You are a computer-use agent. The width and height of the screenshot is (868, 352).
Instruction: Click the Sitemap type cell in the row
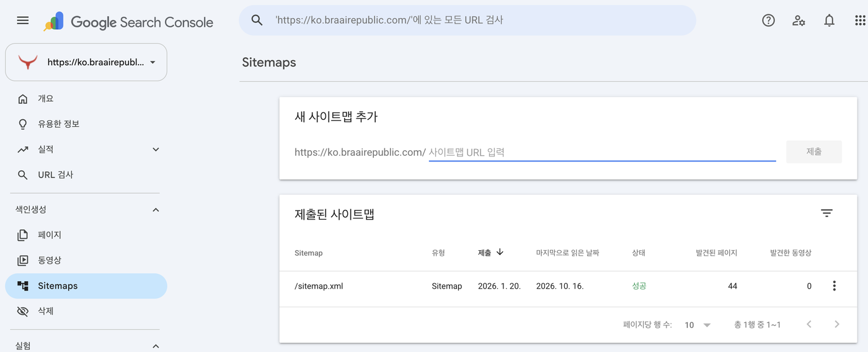tap(447, 286)
